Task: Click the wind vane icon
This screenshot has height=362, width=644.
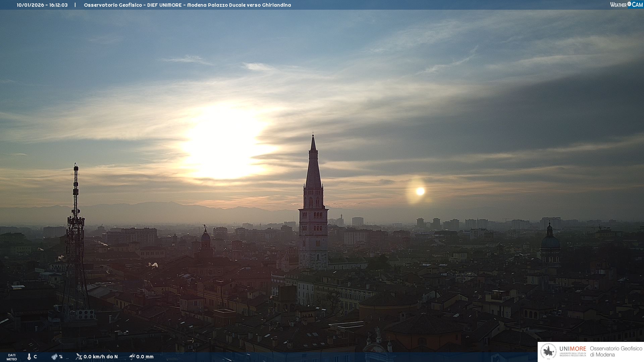Action: [x=79, y=357]
